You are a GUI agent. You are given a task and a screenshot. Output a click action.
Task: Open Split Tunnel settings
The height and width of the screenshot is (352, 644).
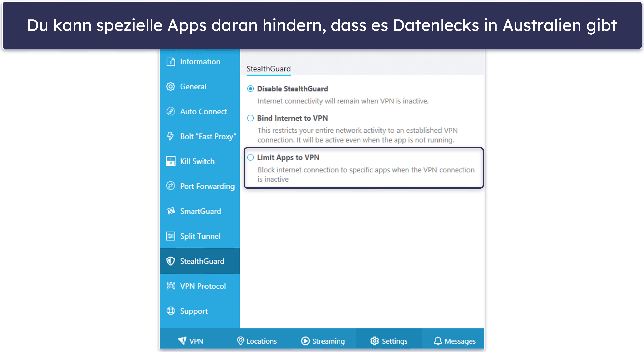click(x=200, y=236)
